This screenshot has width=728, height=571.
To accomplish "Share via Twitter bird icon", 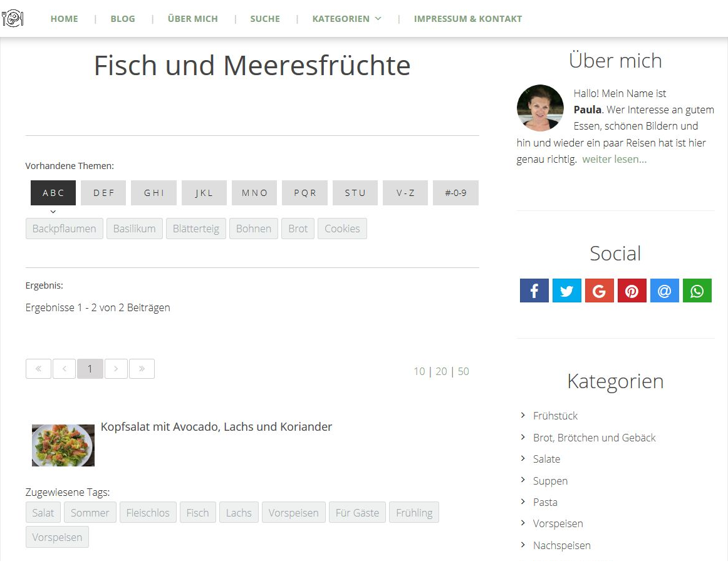I will [566, 291].
